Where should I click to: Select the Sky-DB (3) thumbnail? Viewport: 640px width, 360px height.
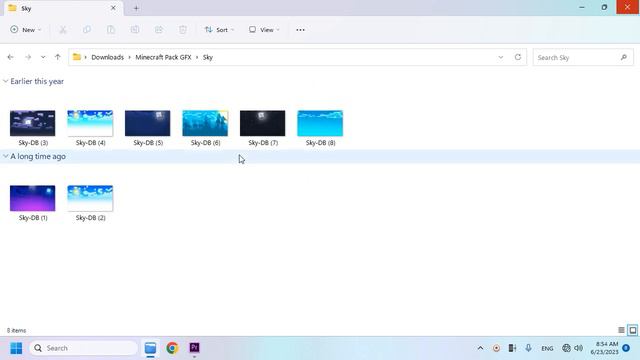tap(33, 123)
